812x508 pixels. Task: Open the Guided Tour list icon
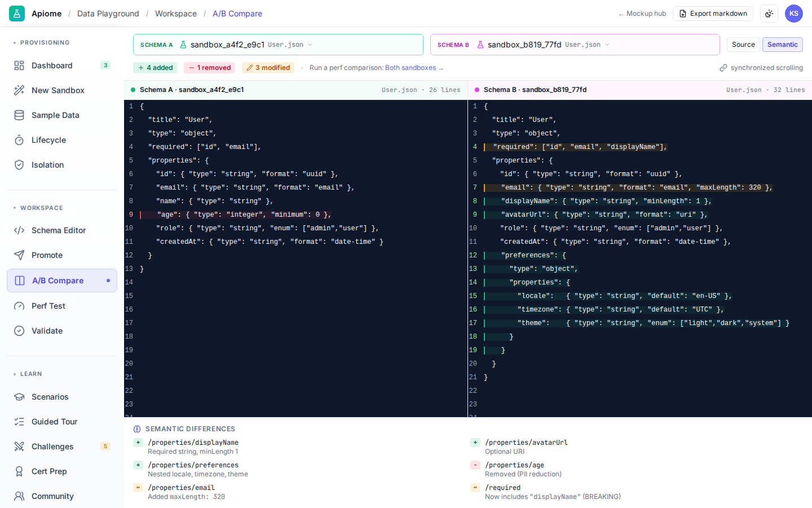tap(19, 422)
